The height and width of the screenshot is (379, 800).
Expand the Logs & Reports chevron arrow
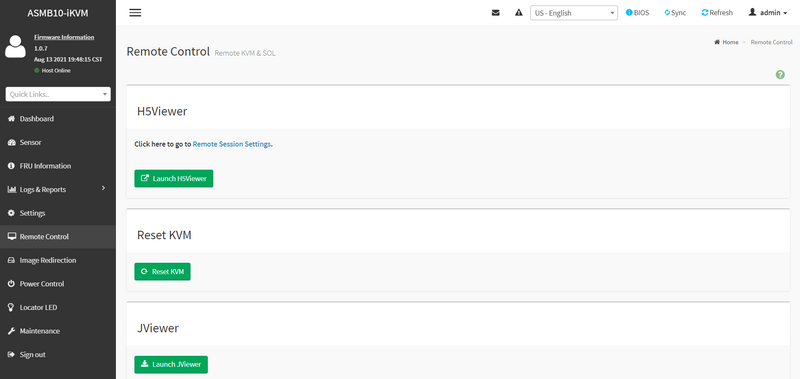tap(103, 188)
